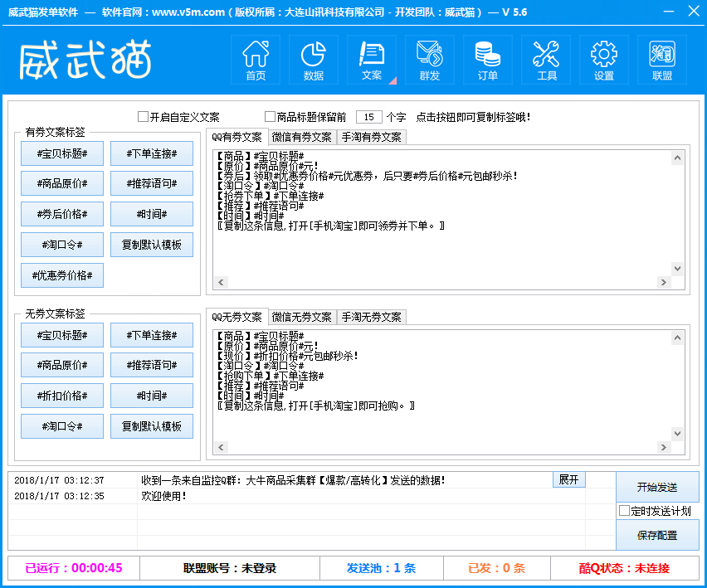
Task: Click the 保存配置 button
Action: [656, 535]
